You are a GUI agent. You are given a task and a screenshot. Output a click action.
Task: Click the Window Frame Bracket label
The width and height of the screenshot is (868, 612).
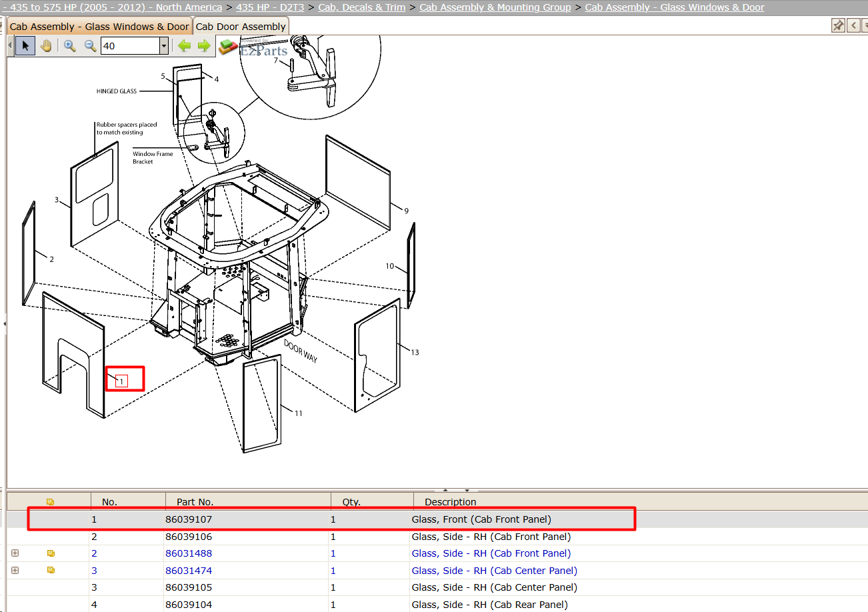pos(153,157)
